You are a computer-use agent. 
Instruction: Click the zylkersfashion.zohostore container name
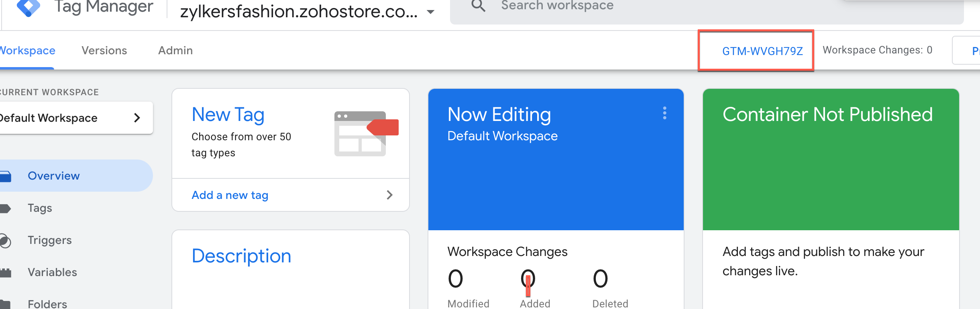[299, 12]
